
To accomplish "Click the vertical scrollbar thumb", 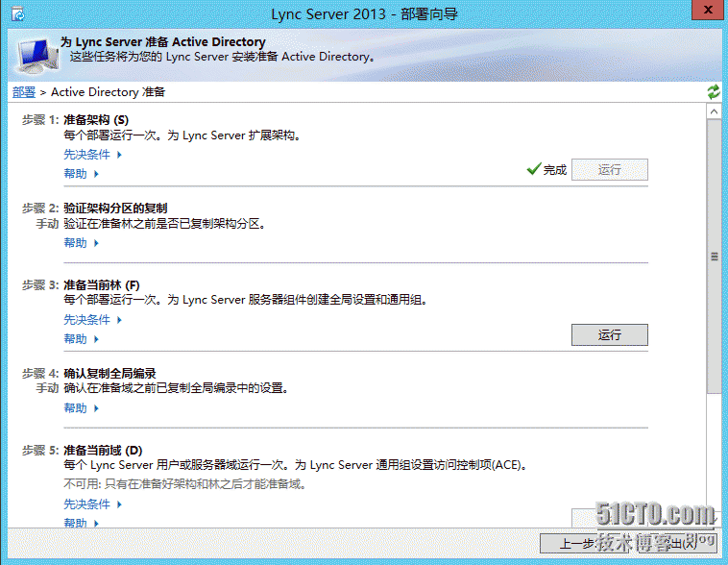I will click(x=714, y=257).
